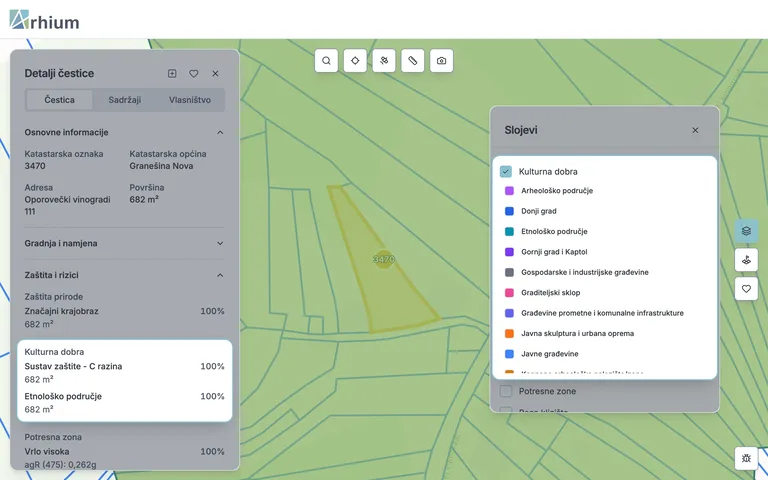The image size is (768, 480).
Task: Close the Slojevi panel
Action: click(695, 130)
